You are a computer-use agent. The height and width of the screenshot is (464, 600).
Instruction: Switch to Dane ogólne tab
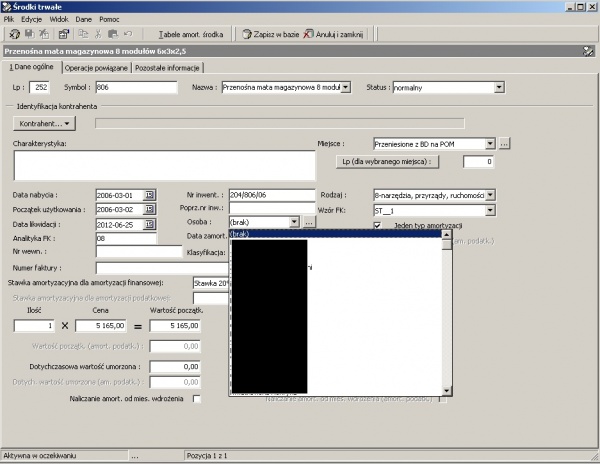click(31, 67)
